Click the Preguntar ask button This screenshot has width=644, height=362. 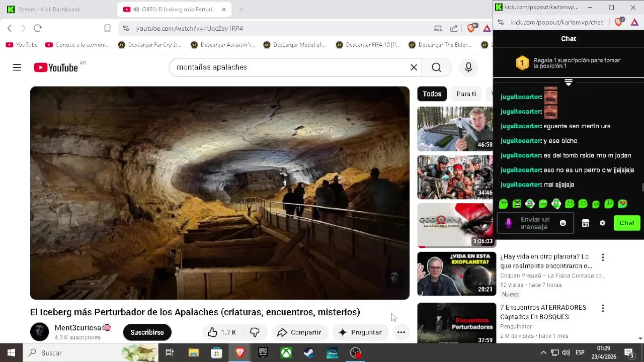point(360,332)
